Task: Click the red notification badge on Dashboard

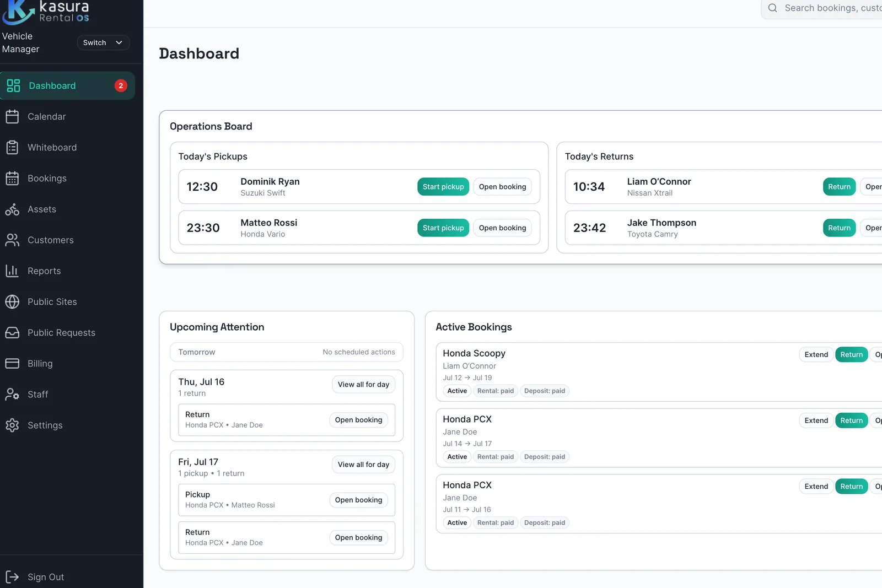Action: click(x=121, y=85)
